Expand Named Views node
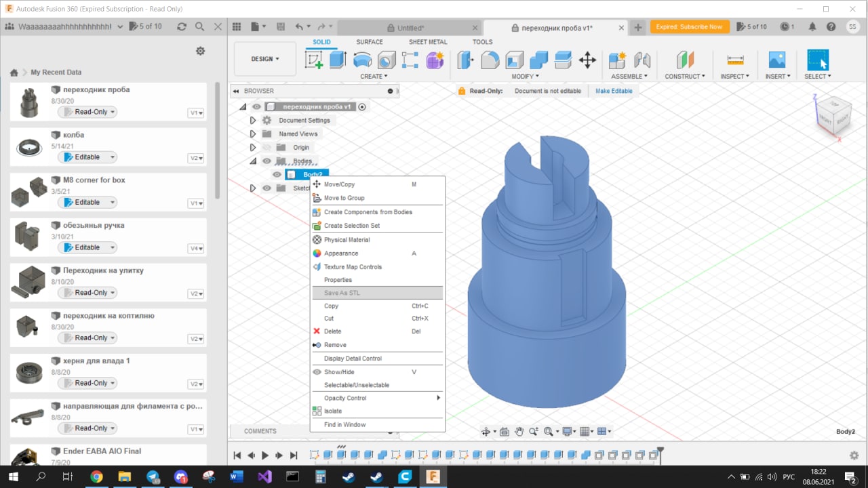 pyautogui.click(x=253, y=134)
